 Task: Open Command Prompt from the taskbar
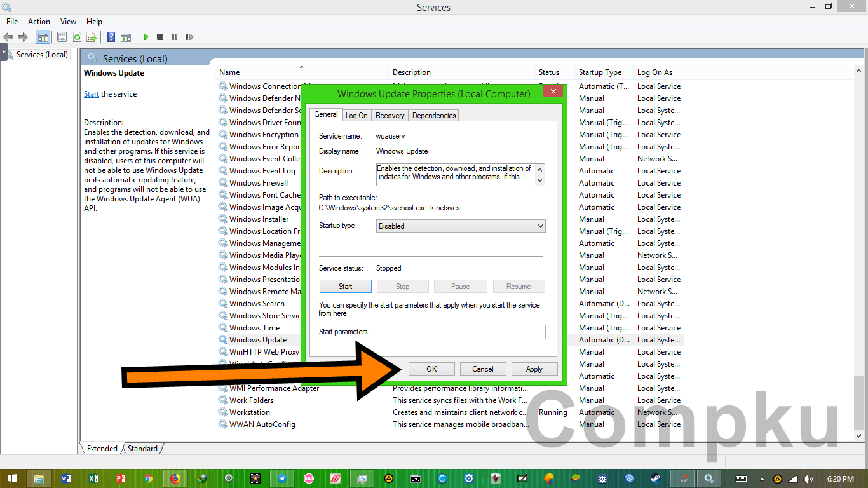coord(415,478)
